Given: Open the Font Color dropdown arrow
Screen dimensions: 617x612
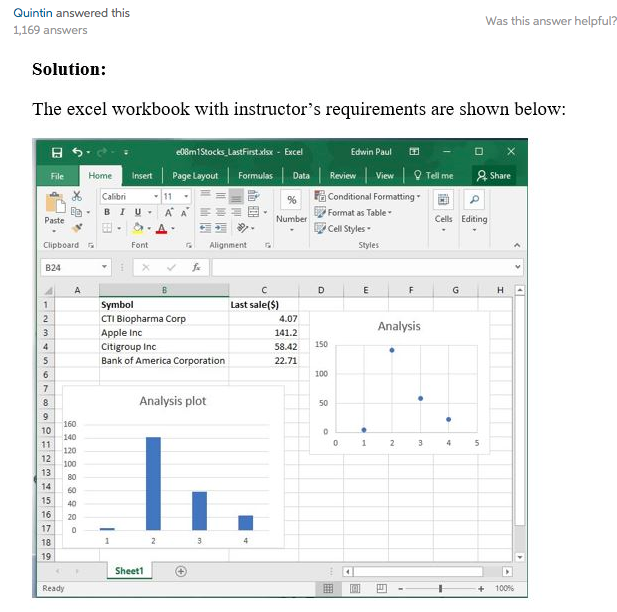Looking at the screenshot, I should [x=173, y=229].
